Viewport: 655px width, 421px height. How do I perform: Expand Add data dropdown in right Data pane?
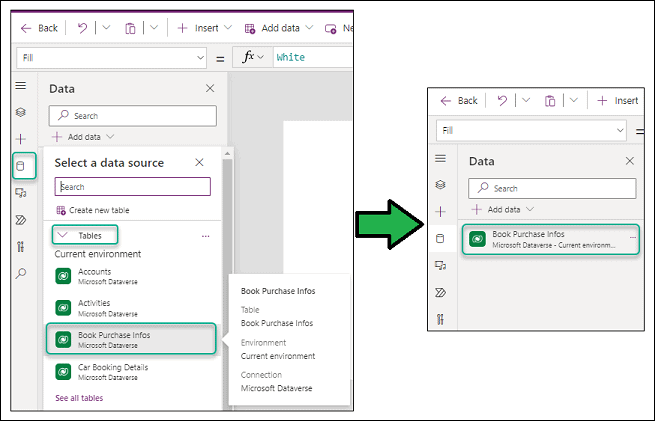pos(503,209)
